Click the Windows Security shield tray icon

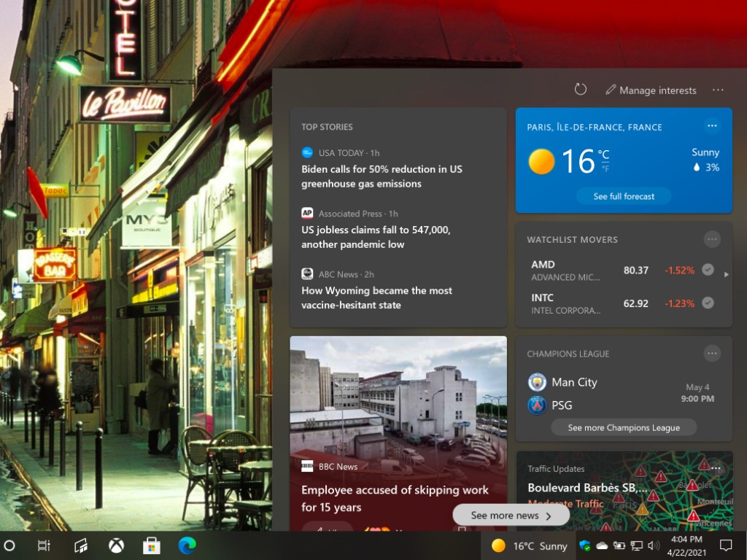coord(584,545)
